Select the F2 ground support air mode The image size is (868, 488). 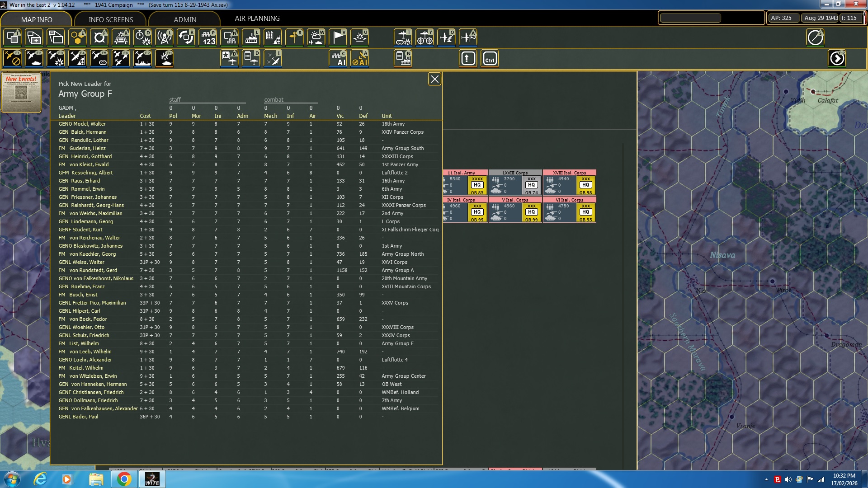[x=34, y=59]
